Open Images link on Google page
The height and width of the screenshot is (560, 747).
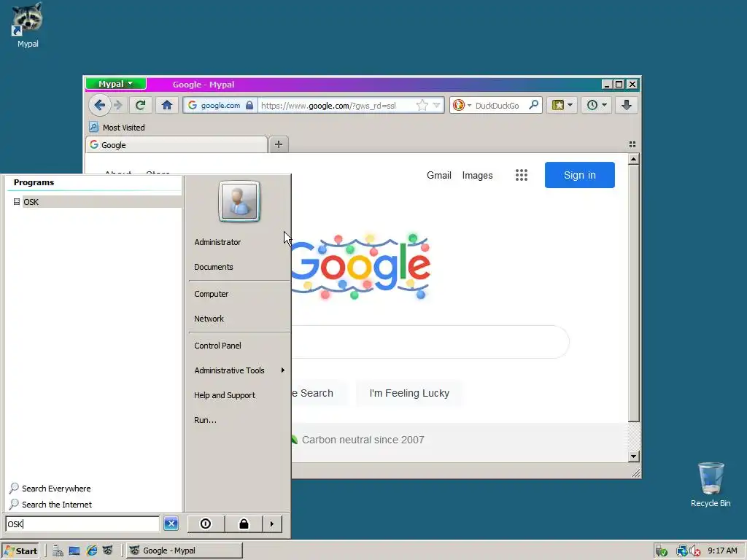[x=477, y=175]
